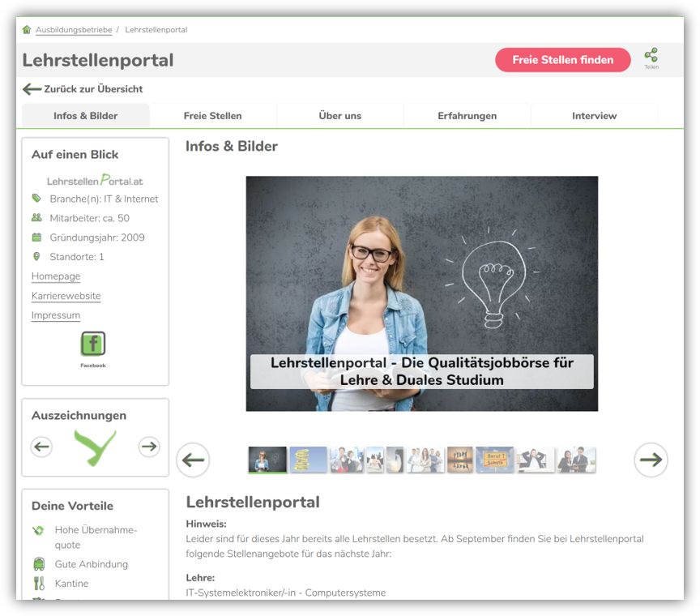Open the Über uns tab
Viewport: 700px width, 616px height.
pos(339,116)
